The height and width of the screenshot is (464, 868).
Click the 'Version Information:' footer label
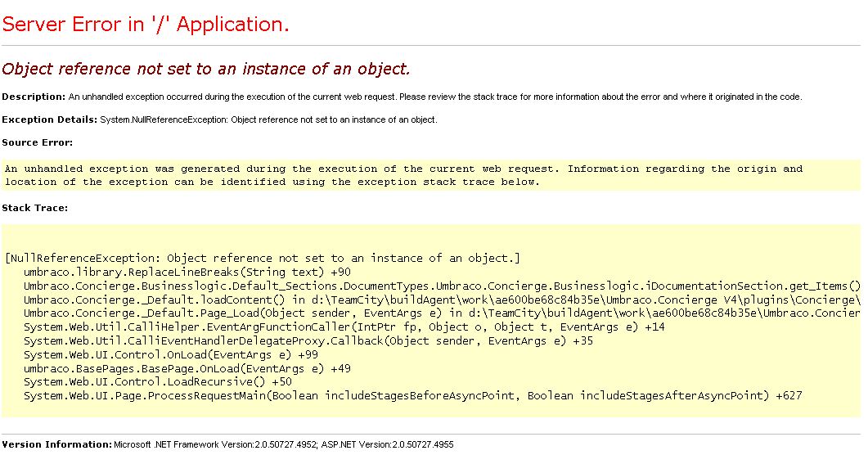[57, 444]
